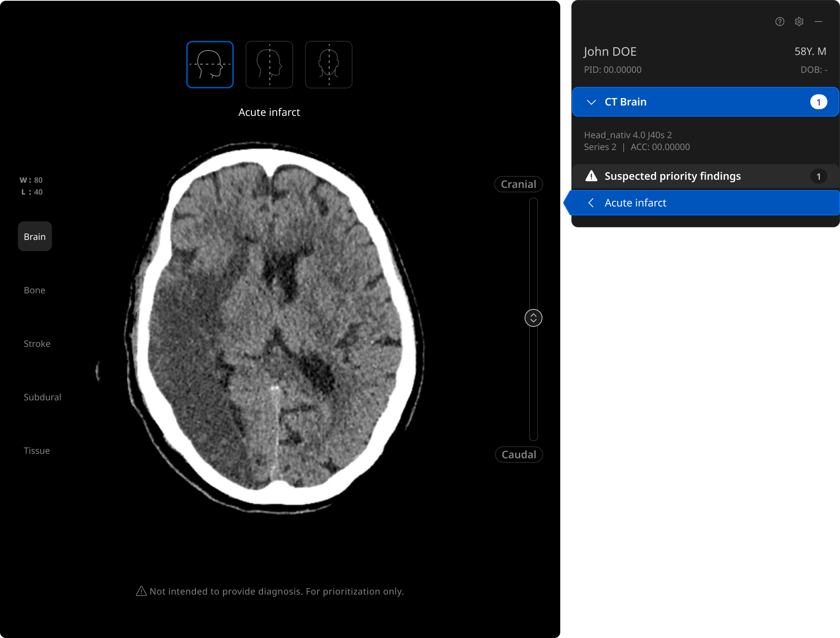
Task: Jump to Cranial end of slices
Action: [518, 184]
